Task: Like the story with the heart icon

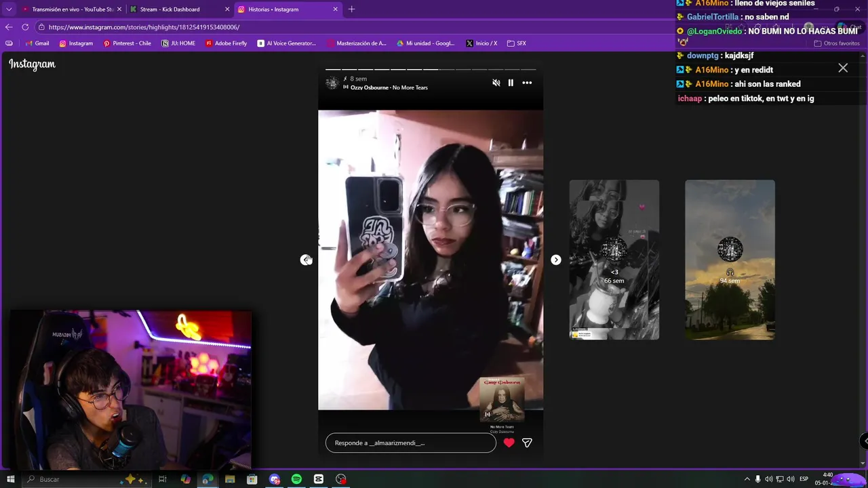Action: click(509, 443)
